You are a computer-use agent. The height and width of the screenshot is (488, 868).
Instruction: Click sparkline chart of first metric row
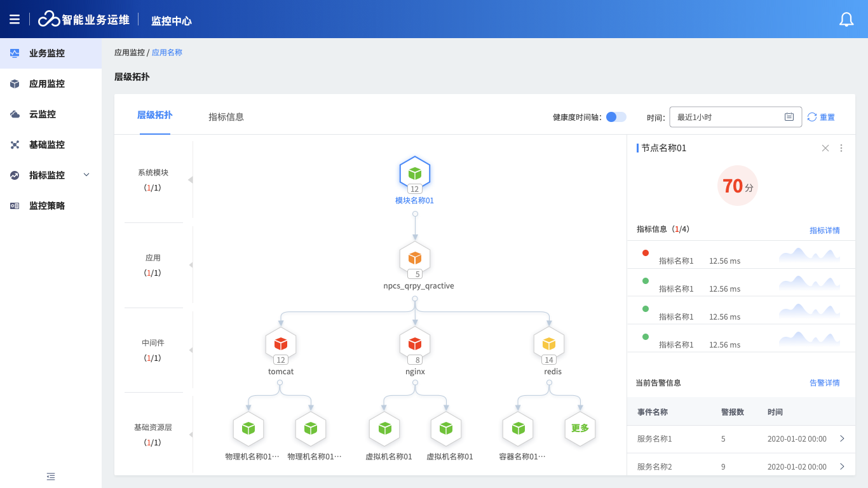pyautogui.click(x=810, y=254)
